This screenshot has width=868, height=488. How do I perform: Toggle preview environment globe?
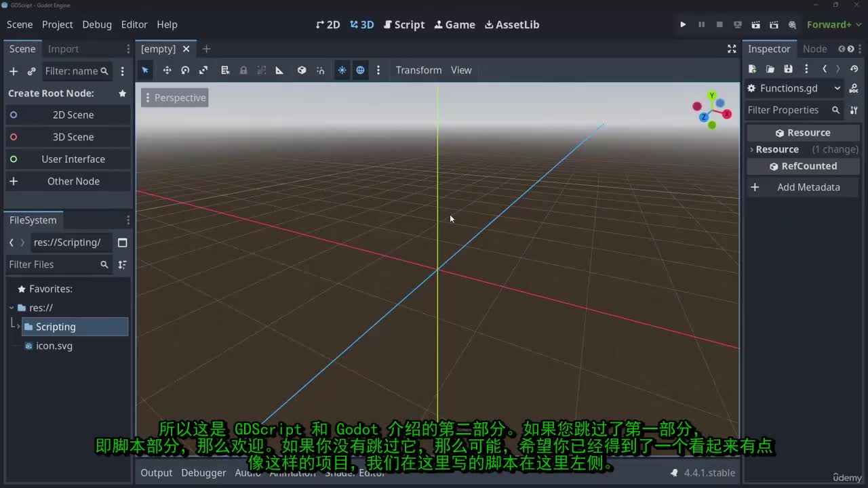click(360, 70)
